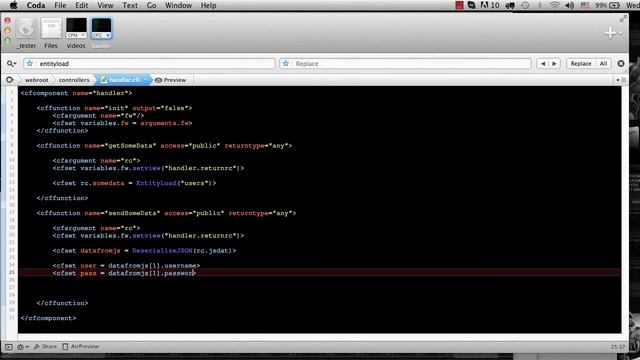This screenshot has height=360, width=640.
Task: Switch to the Preview tab
Action: coord(171,80)
